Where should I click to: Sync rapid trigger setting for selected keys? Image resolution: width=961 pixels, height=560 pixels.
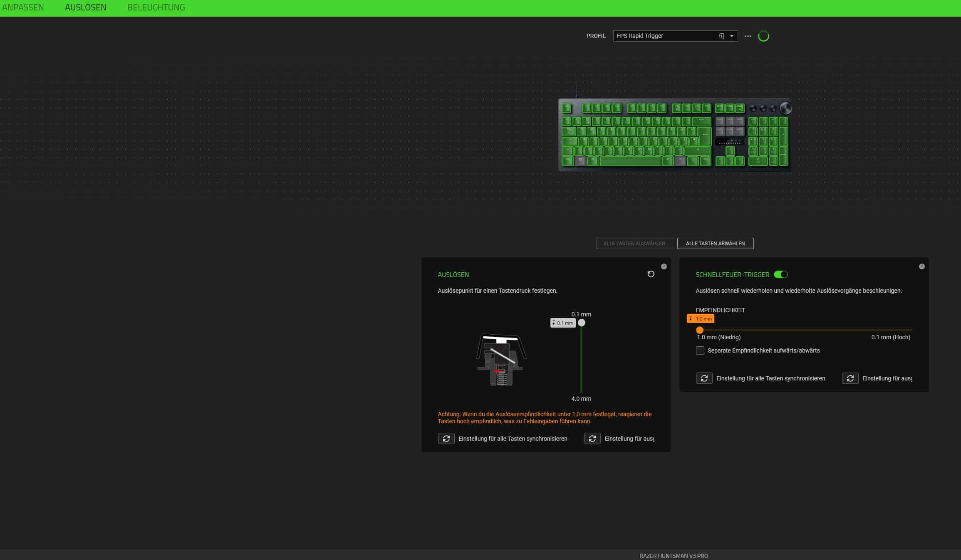pos(850,378)
